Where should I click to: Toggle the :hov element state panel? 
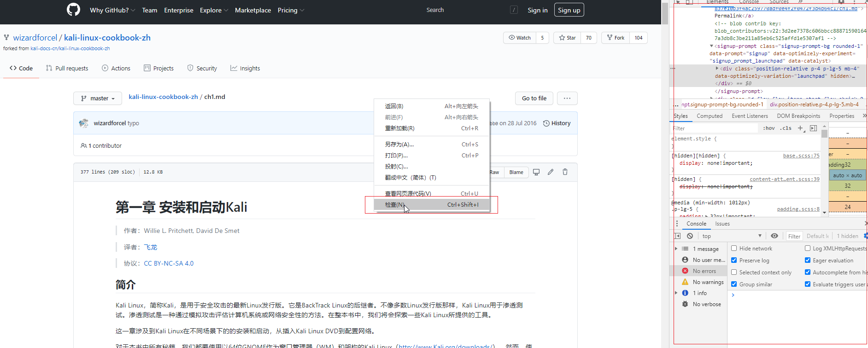click(x=769, y=128)
